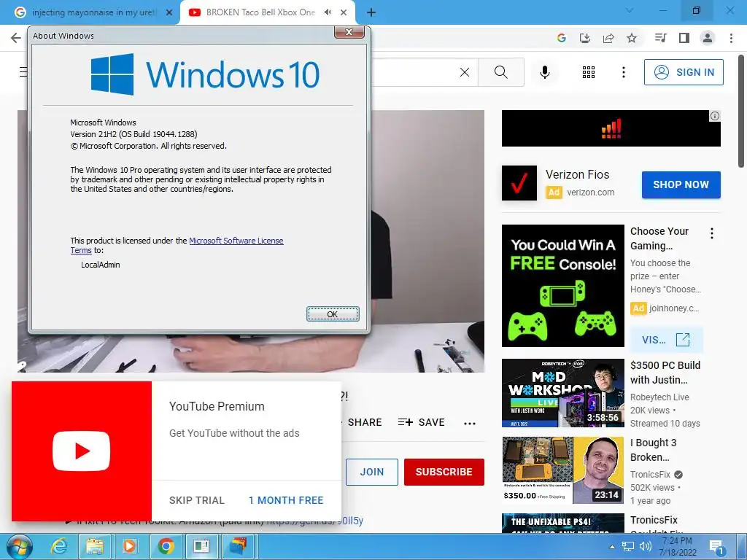Click the ad info icon on Verizon banner

[x=715, y=116]
